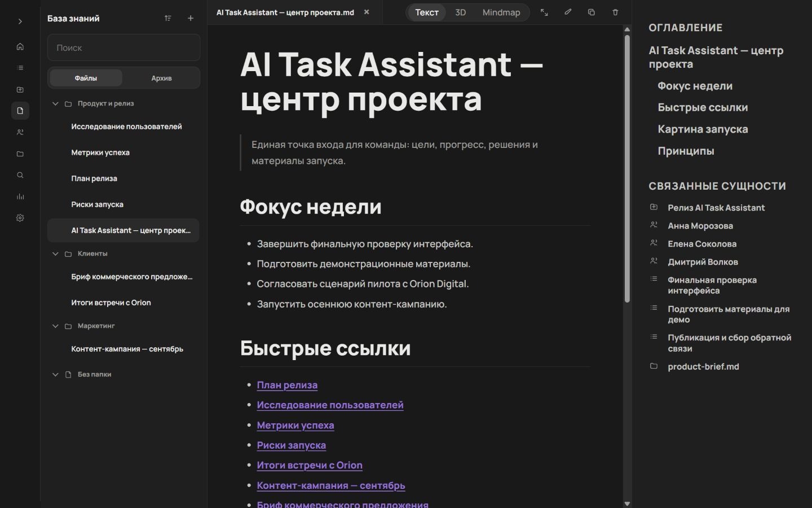
Task: Open Исследование пользователей in file tree
Action: (x=126, y=126)
